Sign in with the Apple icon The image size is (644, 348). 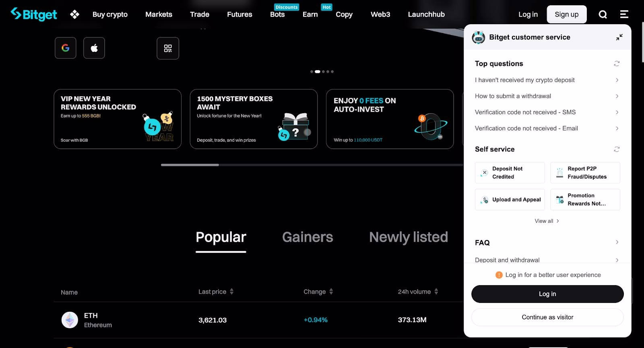(94, 48)
